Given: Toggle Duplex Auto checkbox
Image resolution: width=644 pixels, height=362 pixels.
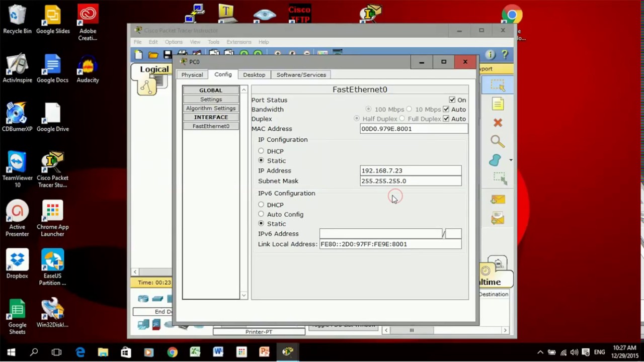Looking at the screenshot, I should tap(446, 119).
